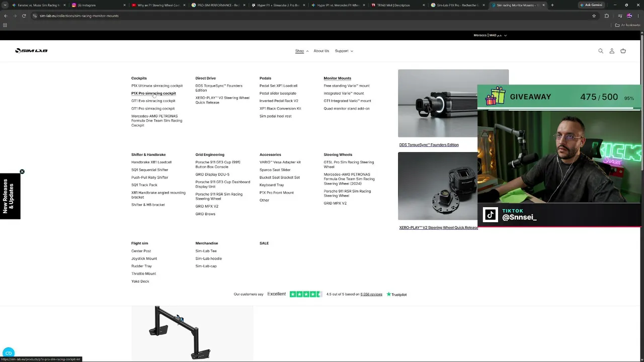Open the Trustpilot logo link
This screenshot has width=644, height=362.
point(396,294)
